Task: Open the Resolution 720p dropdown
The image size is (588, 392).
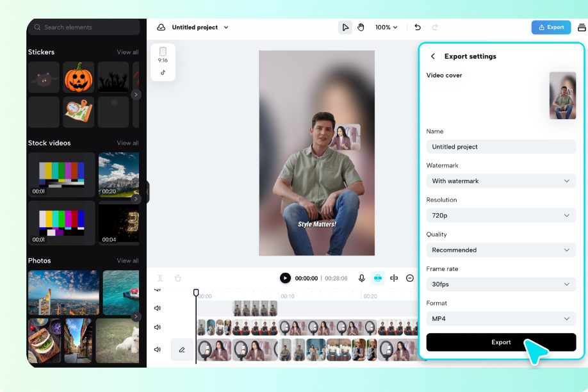Action: (x=501, y=216)
